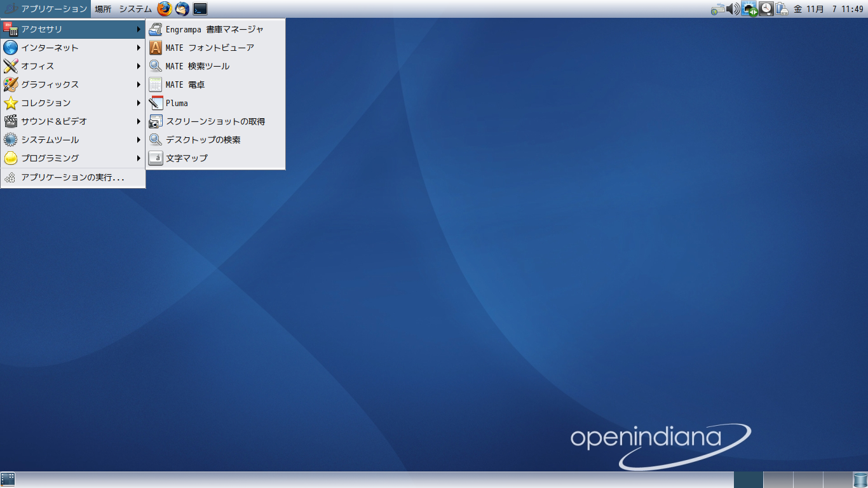Click the network connection tray icon
The image size is (868, 488).
(750, 9)
